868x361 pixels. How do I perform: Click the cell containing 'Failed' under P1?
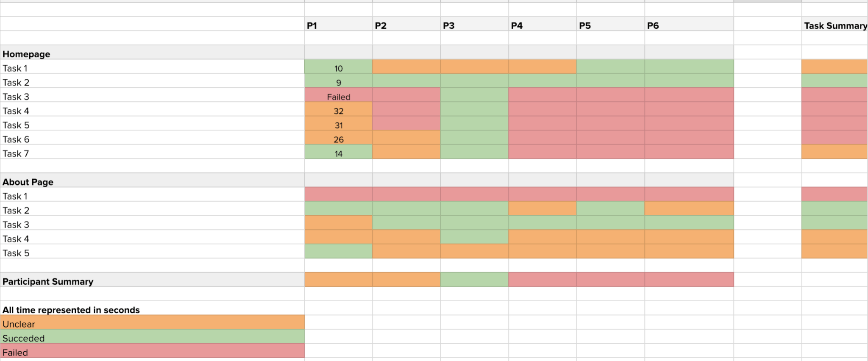pyautogui.click(x=338, y=95)
